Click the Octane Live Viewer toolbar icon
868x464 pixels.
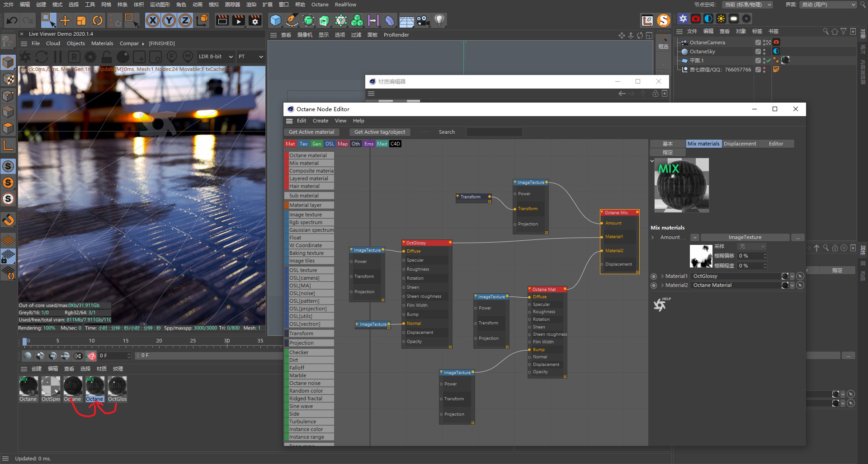tap(683, 19)
